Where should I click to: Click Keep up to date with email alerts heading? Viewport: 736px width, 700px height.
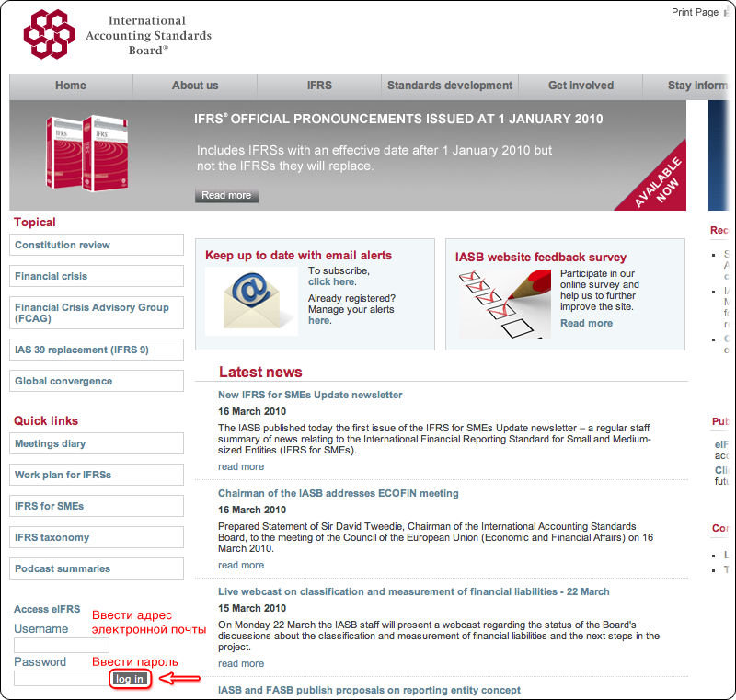(x=298, y=255)
